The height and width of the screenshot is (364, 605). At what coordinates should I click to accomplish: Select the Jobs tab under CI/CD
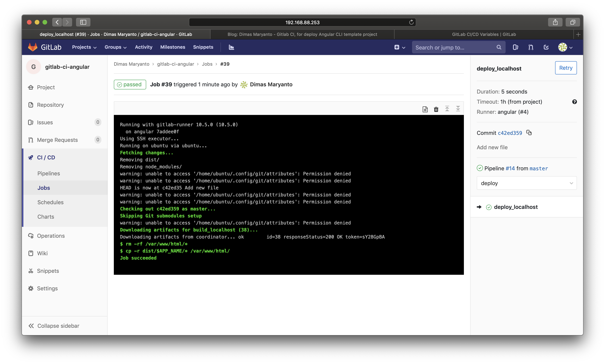click(44, 187)
